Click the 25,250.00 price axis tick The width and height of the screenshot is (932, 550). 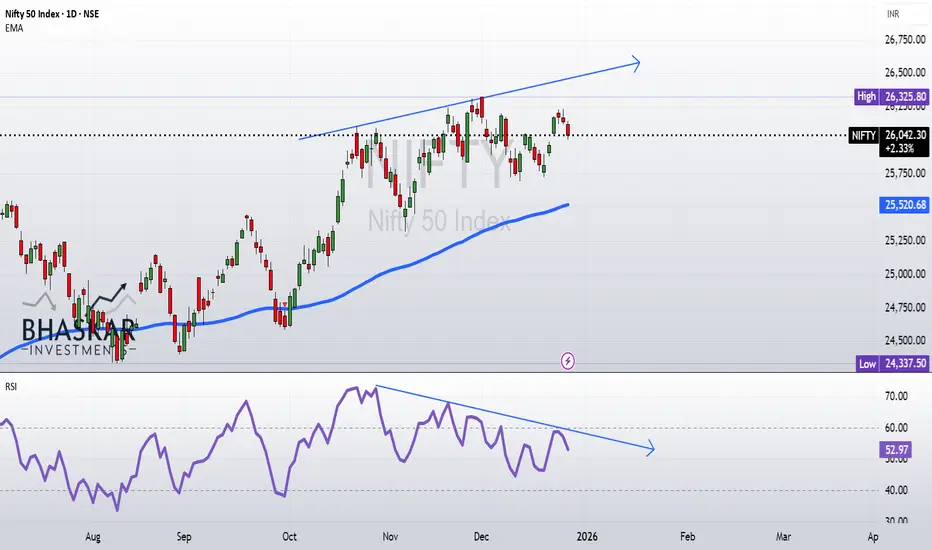coord(905,240)
